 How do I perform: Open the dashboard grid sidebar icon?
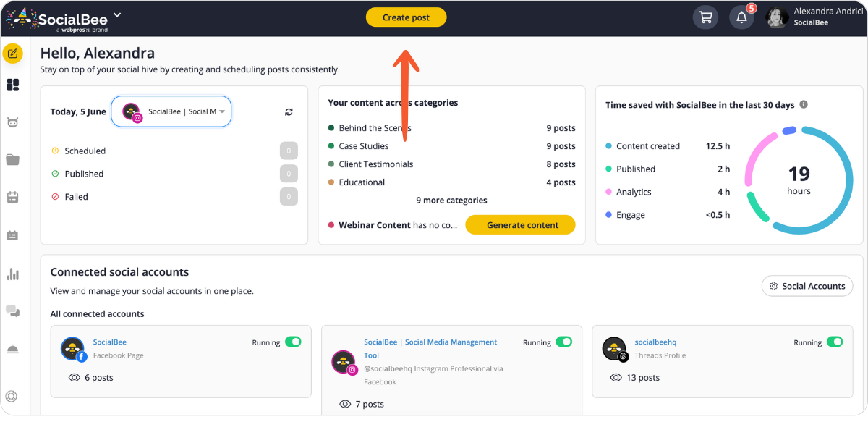pyautogui.click(x=12, y=85)
